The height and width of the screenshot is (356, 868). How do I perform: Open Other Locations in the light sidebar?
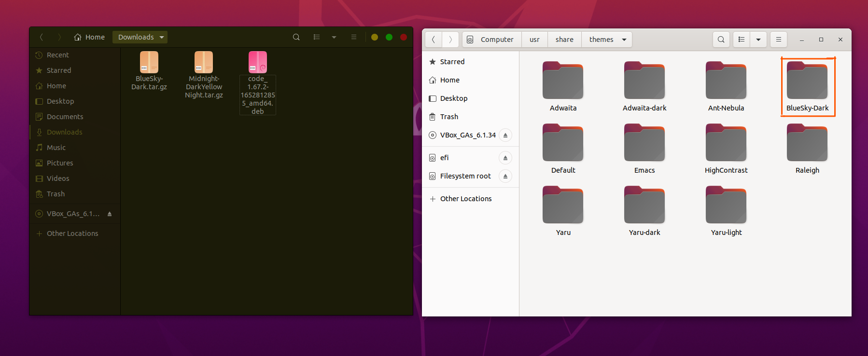[x=471, y=199]
